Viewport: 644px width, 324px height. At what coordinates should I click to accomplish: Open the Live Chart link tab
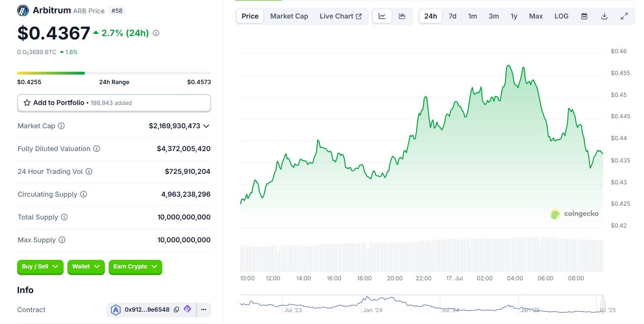pos(341,16)
